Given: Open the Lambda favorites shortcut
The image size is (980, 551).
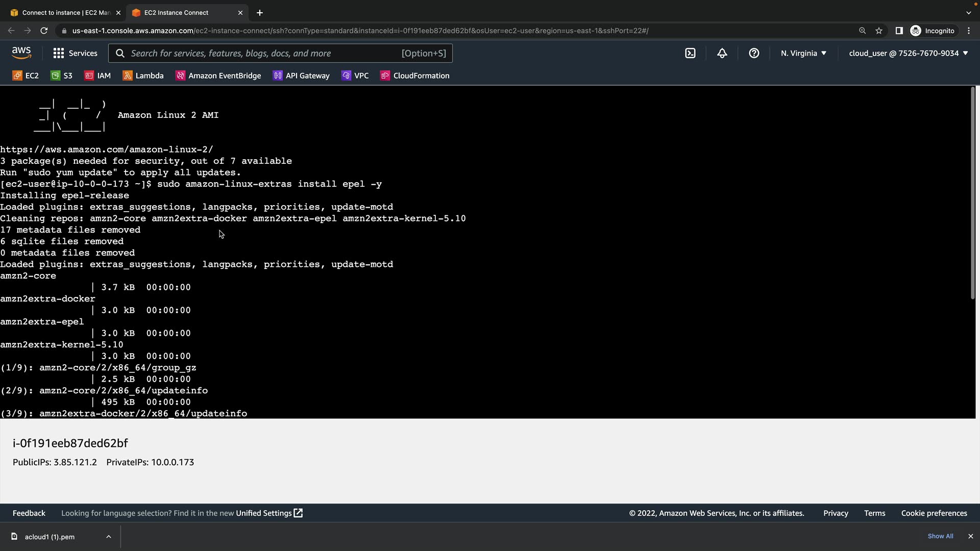Looking at the screenshot, I should pyautogui.click(x=143, y=76).
